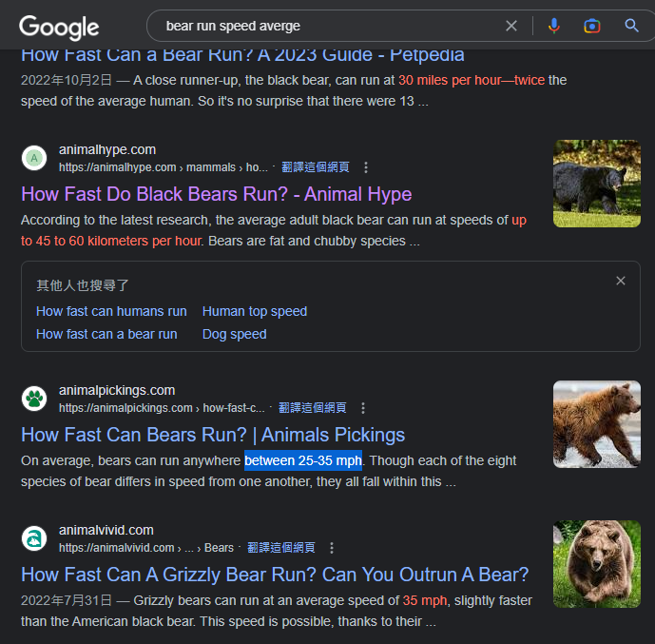This screenshot has width=655, height=644.
Task: Click the animalvivid.com site name
Action: pos(106,531)
